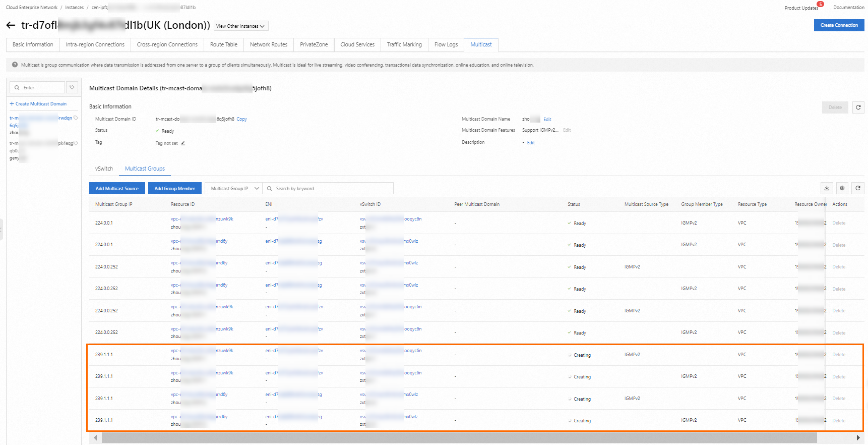Edit Multicast Domain Features
Screen dimensions: 868x445
pos(567,130)
